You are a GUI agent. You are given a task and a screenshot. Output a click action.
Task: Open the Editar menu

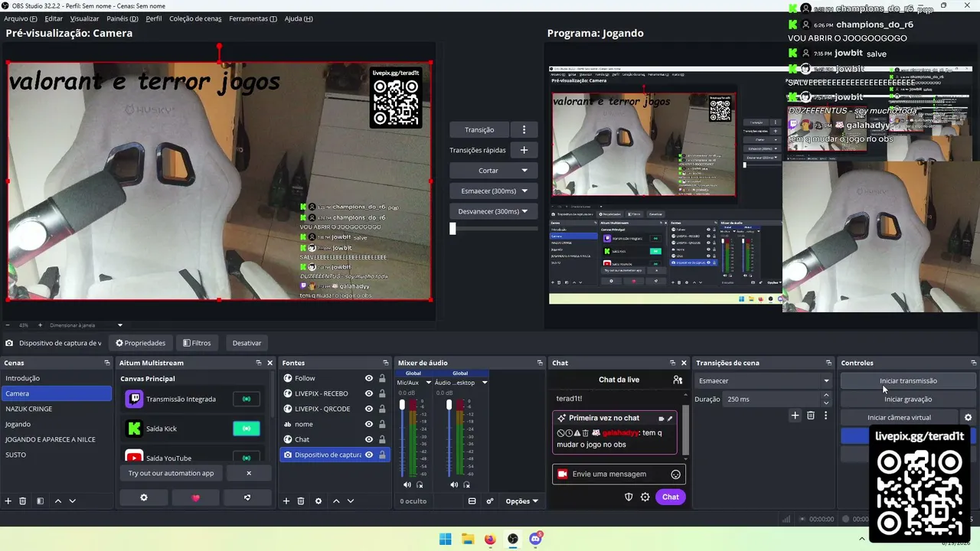point(54,18)
